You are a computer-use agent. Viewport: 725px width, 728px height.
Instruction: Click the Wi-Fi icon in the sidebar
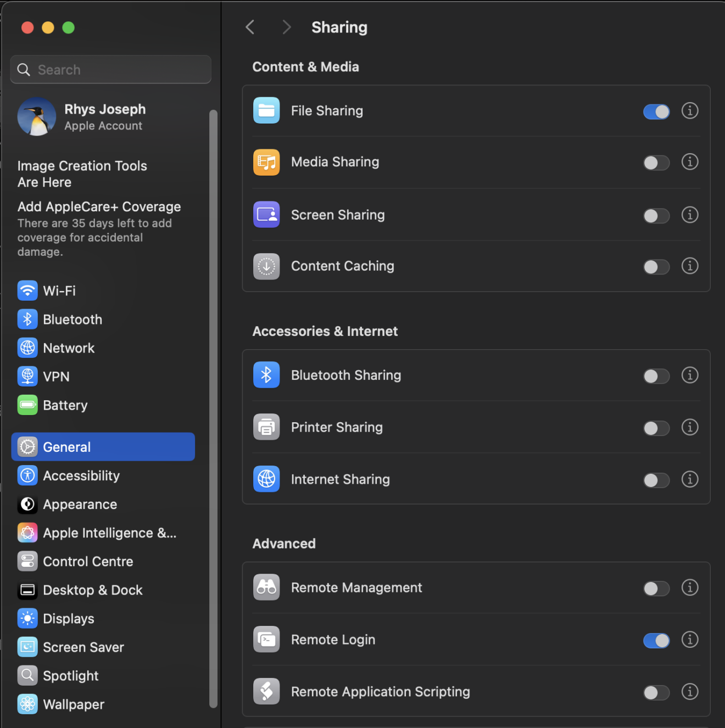click(27, 290)
